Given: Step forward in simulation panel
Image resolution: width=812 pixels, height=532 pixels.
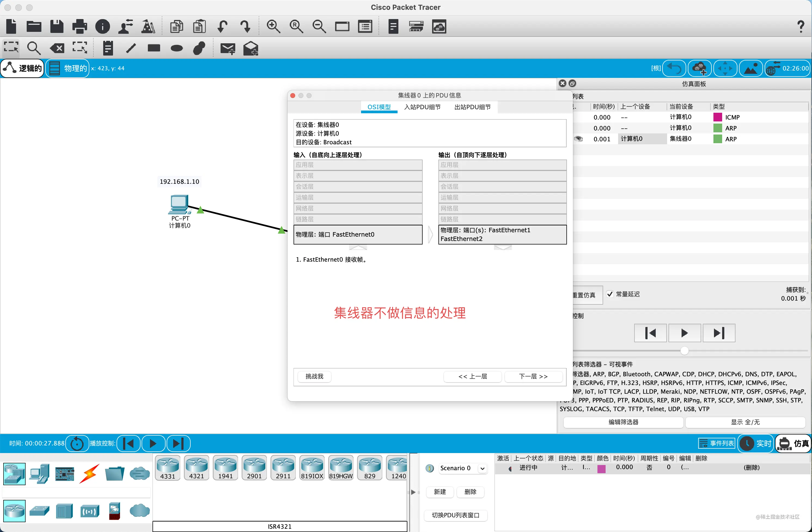Looking at the screenshot, I should [719, 333].
